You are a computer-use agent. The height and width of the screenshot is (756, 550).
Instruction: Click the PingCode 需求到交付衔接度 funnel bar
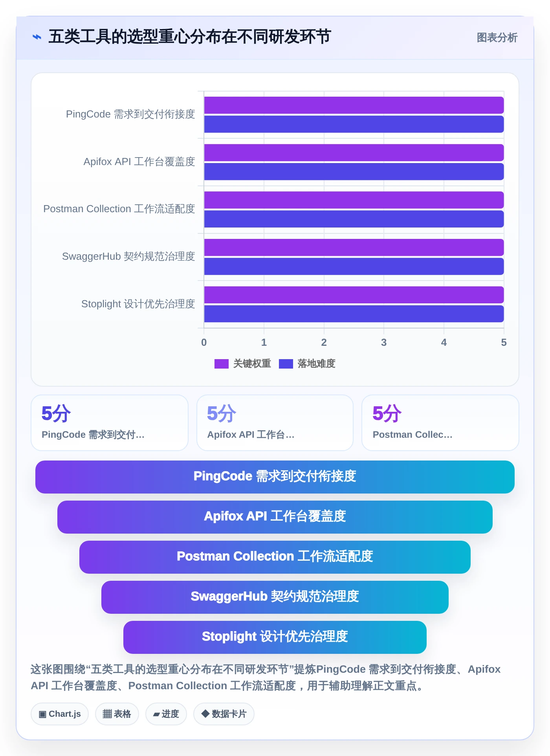[275, 477]
